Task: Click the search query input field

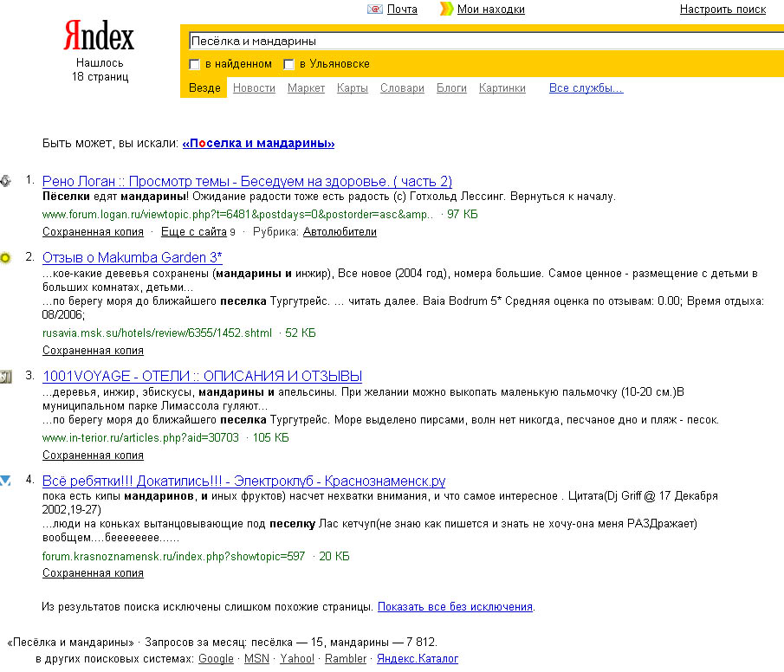Action: [x=486, y=41]
